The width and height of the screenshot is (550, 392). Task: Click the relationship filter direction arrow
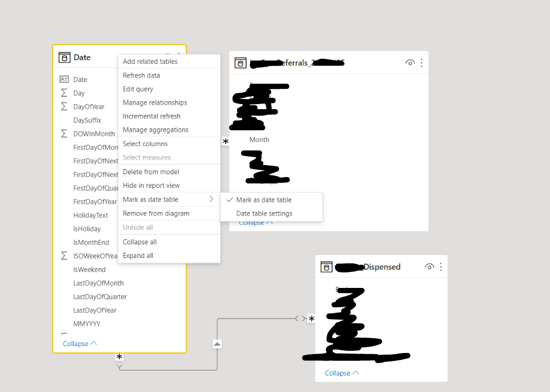(x=217, y=344)
